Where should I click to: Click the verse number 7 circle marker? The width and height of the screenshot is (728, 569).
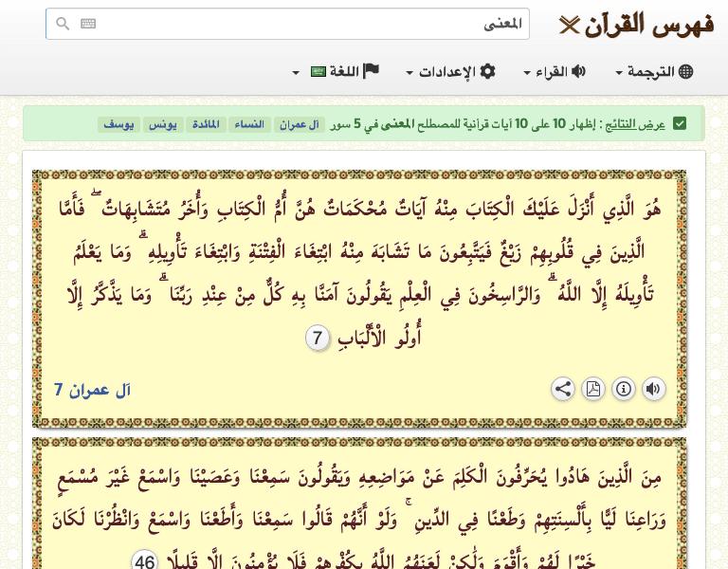318,338
